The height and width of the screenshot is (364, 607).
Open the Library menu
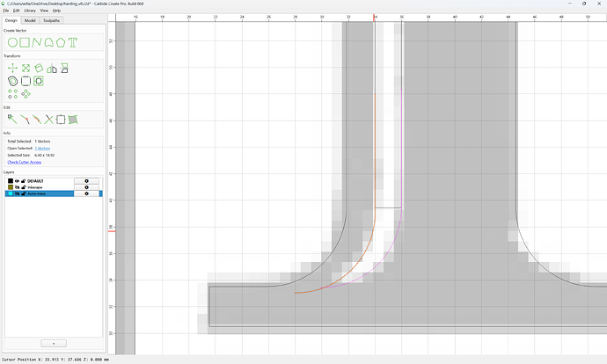30,11
